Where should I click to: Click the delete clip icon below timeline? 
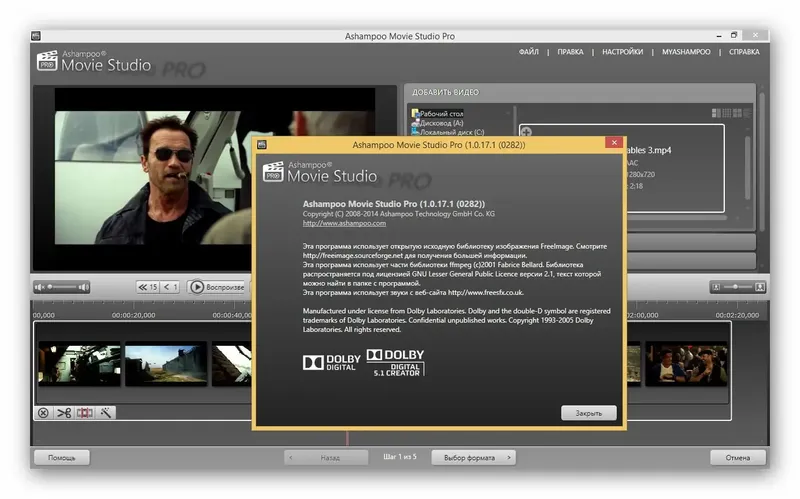[43, 413]
